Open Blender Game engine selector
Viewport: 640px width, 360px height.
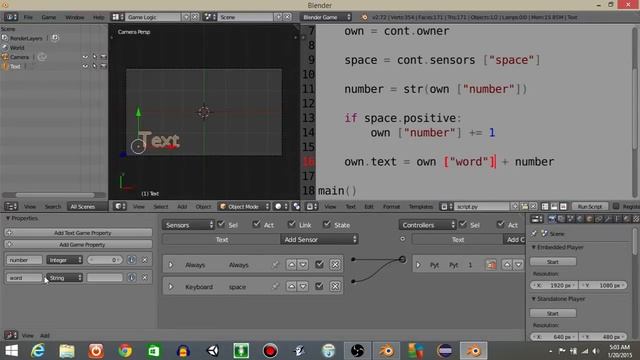click(x=327, y=17)
